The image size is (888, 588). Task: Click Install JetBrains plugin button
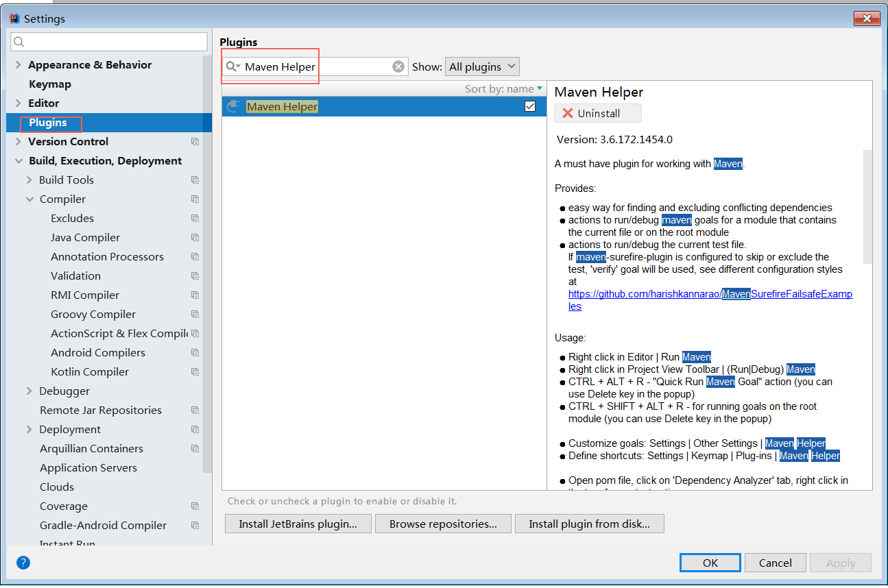pyautogui.click(x=298, y=524)
